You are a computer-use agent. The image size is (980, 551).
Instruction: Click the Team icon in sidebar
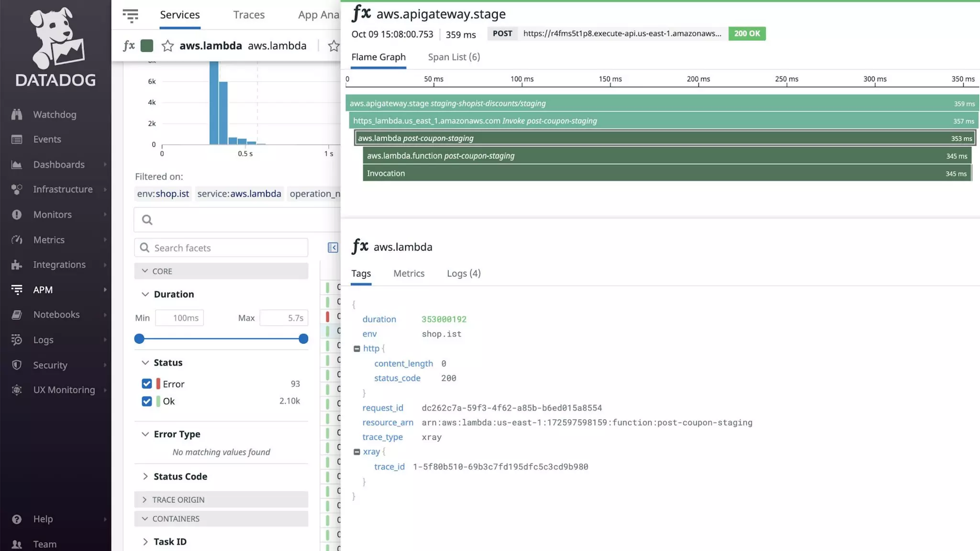click(17, 544)
